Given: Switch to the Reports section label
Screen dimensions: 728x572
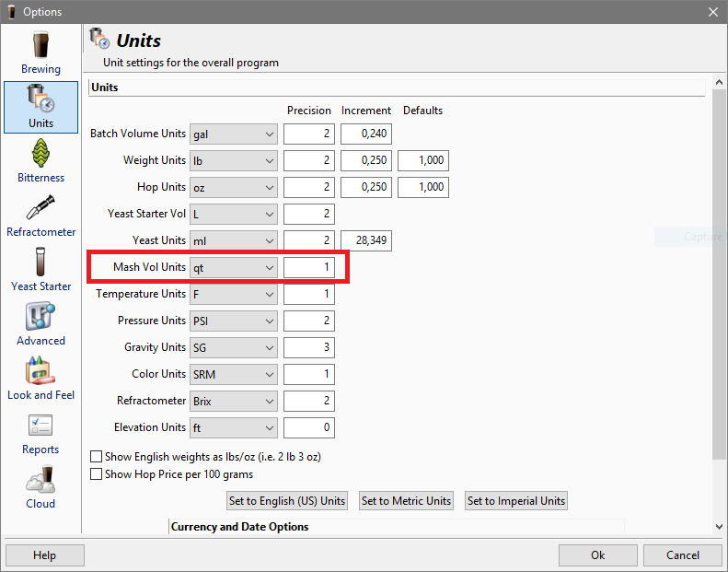Looking at the screenshot, I should pyautogui.click(x=40, y=449).
